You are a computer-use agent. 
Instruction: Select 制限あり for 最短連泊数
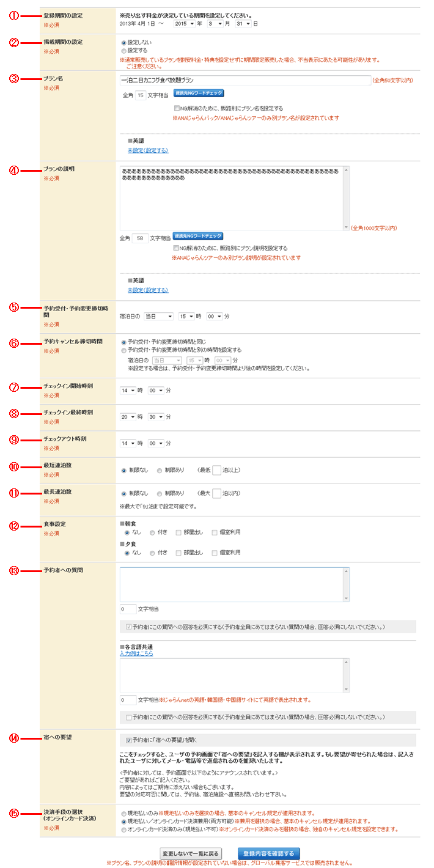point(160,471)
